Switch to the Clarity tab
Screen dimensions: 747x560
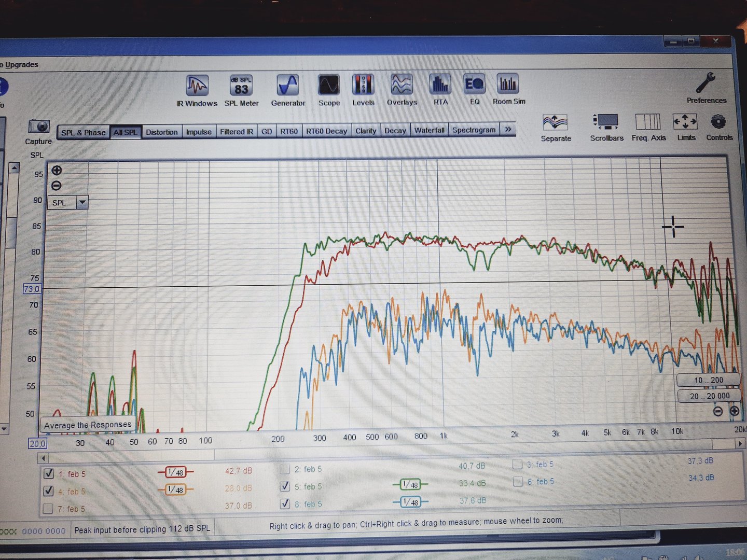coord(366,131)
